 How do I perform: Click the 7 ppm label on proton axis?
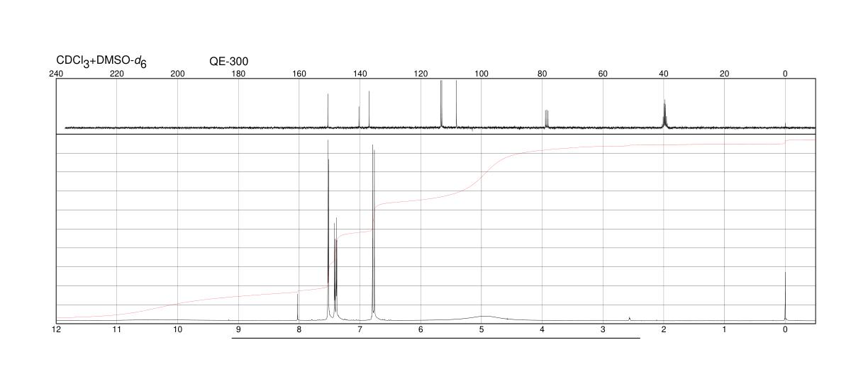click(x=360, y=329)
